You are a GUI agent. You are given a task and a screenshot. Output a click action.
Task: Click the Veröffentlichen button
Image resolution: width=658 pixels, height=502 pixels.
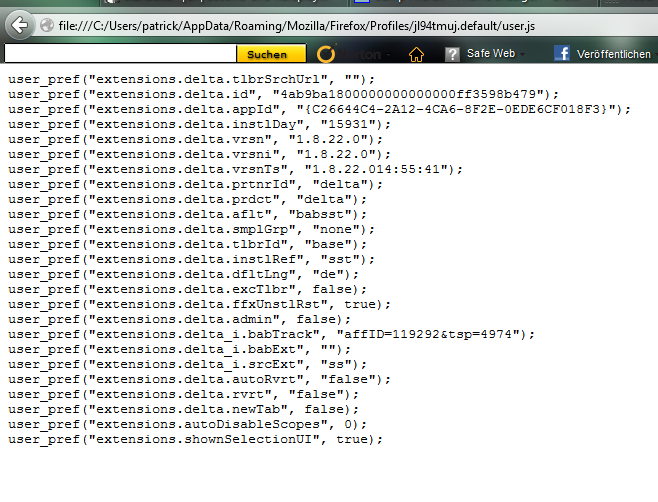pyautogui.click(x=614, y=54)
